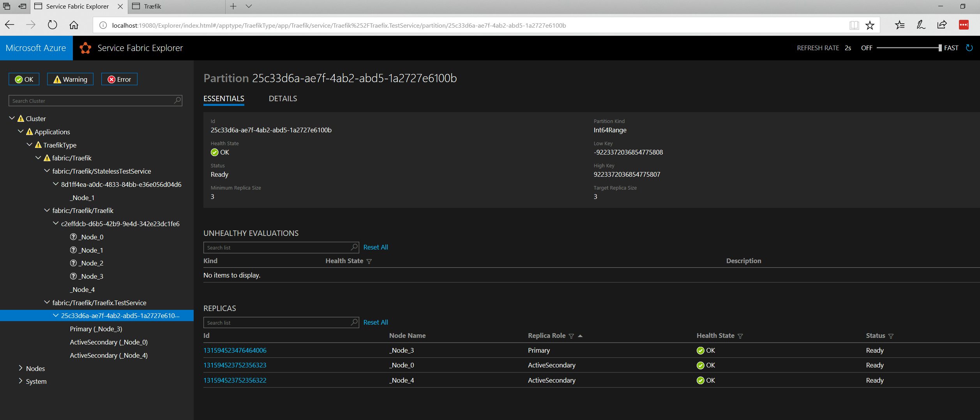Move the refresh rate slider handle
This screenshot has height=420, width=980.
tap(940, 48)
